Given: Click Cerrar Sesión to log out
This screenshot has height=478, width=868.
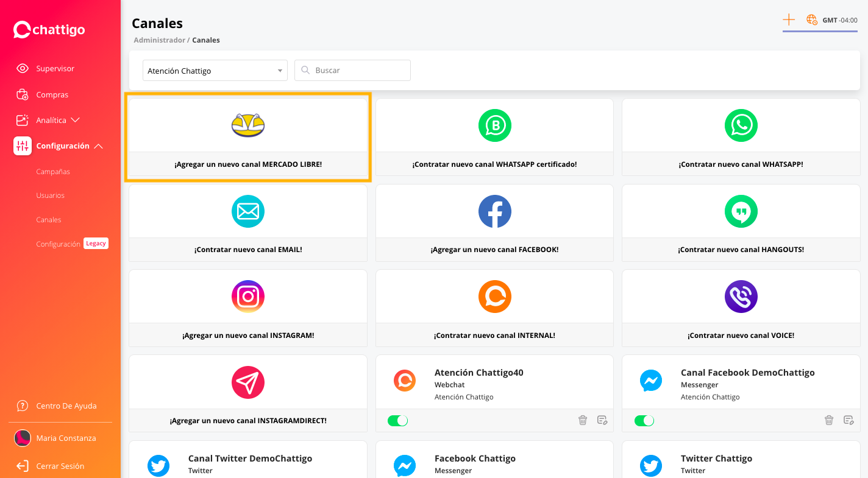Looking at the screenshot, I should pos(60,466).
